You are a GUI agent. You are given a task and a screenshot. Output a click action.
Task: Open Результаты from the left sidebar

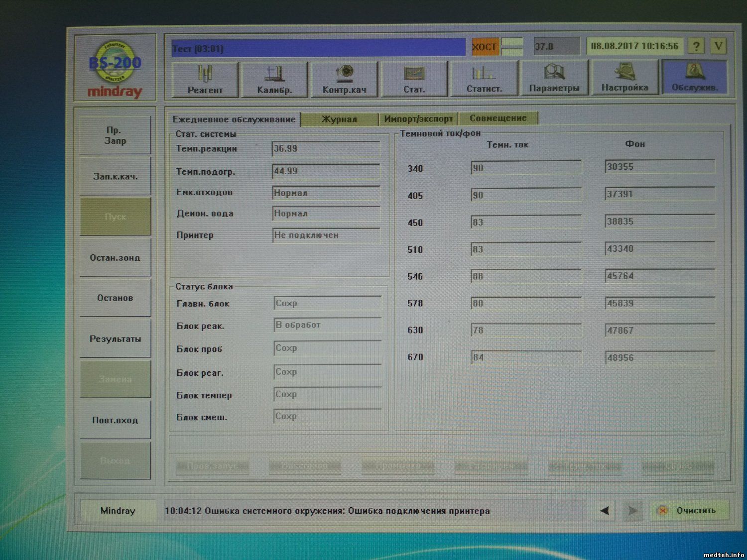(115, 339)
